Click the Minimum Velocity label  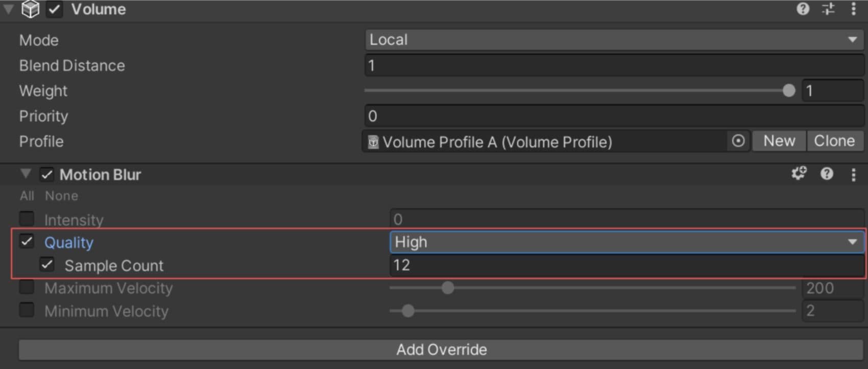pos(106,311)
